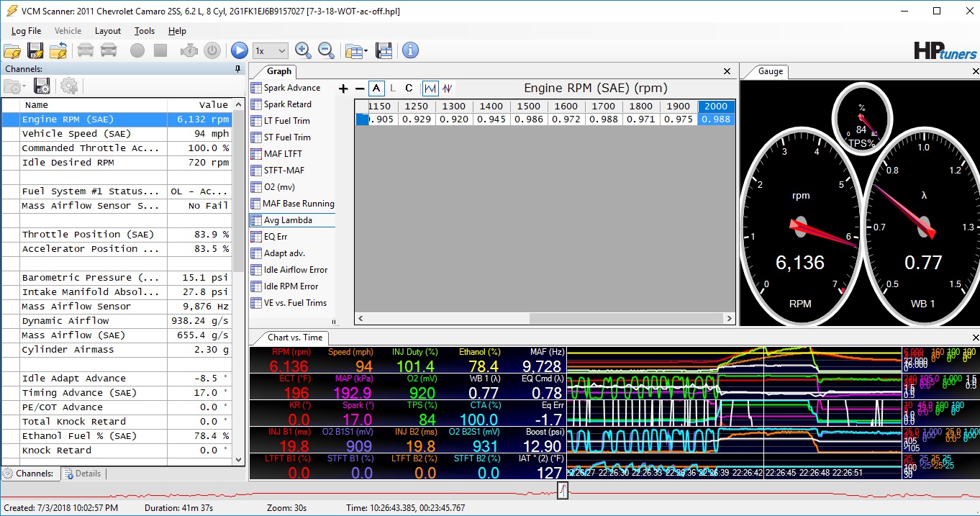The image size is (980, 516).
Task: Open the Tools menu
Action: 145,31
